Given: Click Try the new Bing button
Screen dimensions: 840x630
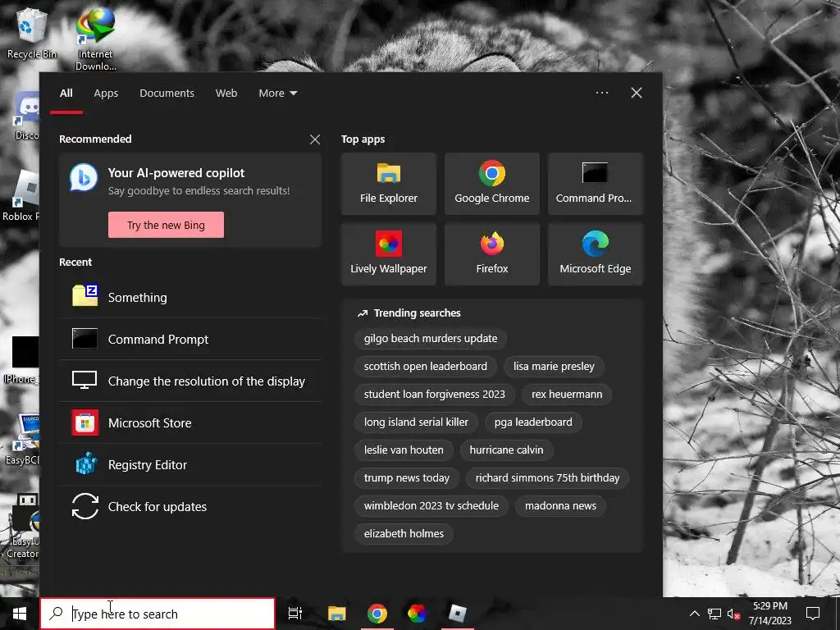Looking at the screenshot, I should pyautogui.click(x=166, y=225).
